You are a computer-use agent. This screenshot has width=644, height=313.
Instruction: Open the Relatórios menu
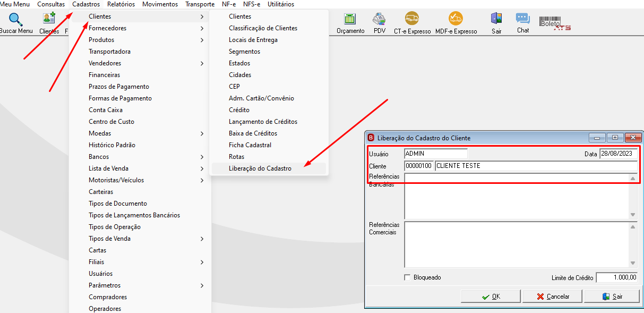pyautogui.click(x=121, y=4)
